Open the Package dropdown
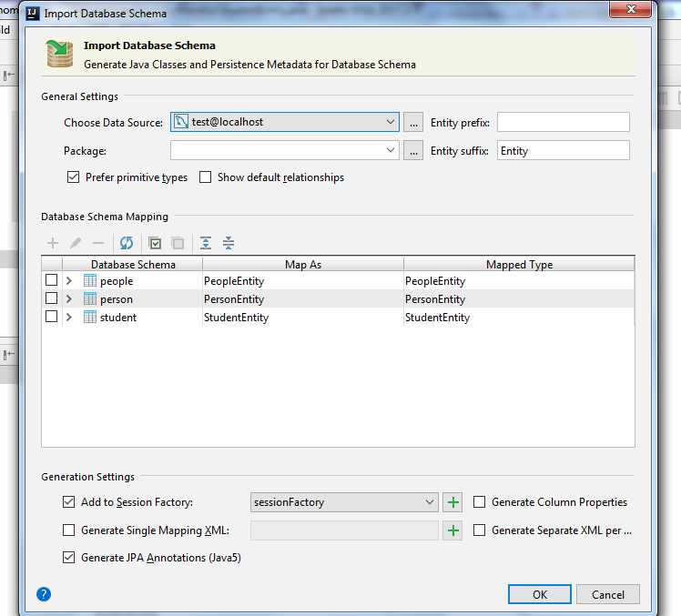Screen dimensions: 681x616 [284, 150]
